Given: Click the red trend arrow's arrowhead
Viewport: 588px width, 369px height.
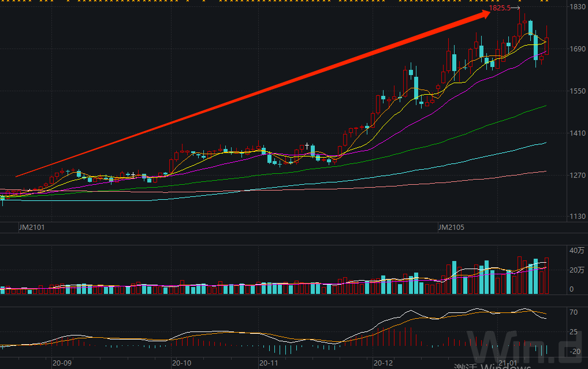Looking at the screenshot, I should point(484,15).
